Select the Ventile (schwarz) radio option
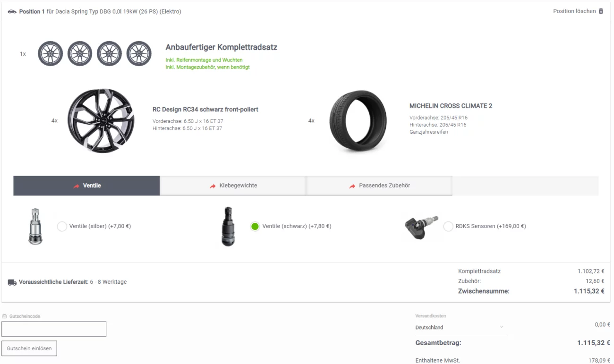This screenshot has height=364, width=614. tap(255, 227)
